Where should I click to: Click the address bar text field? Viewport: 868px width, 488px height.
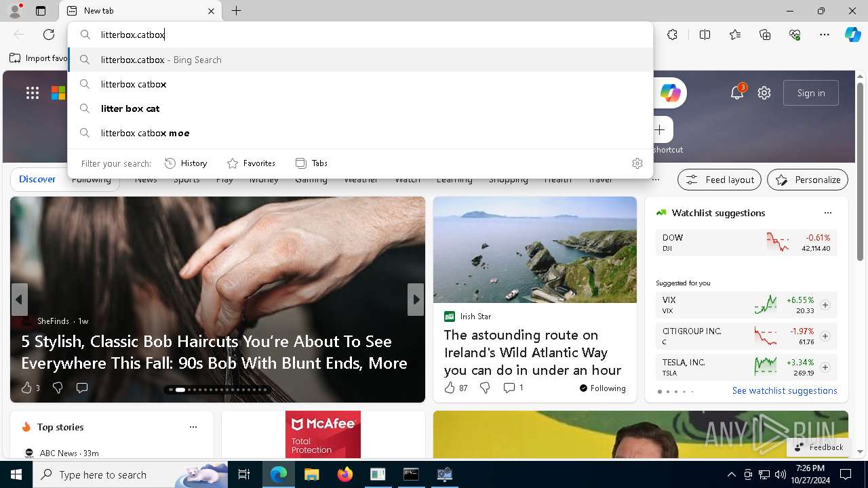(x=361, y=35)
